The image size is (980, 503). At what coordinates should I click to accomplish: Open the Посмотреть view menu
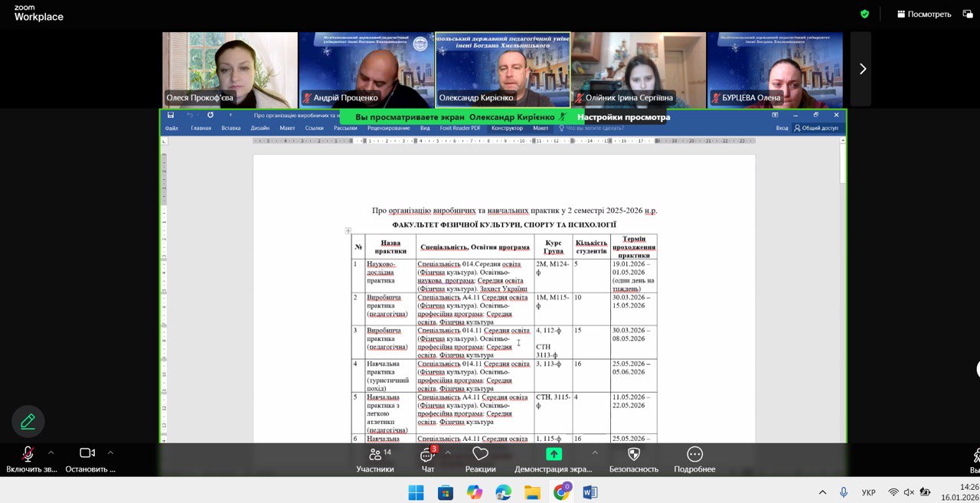point(923,14)
